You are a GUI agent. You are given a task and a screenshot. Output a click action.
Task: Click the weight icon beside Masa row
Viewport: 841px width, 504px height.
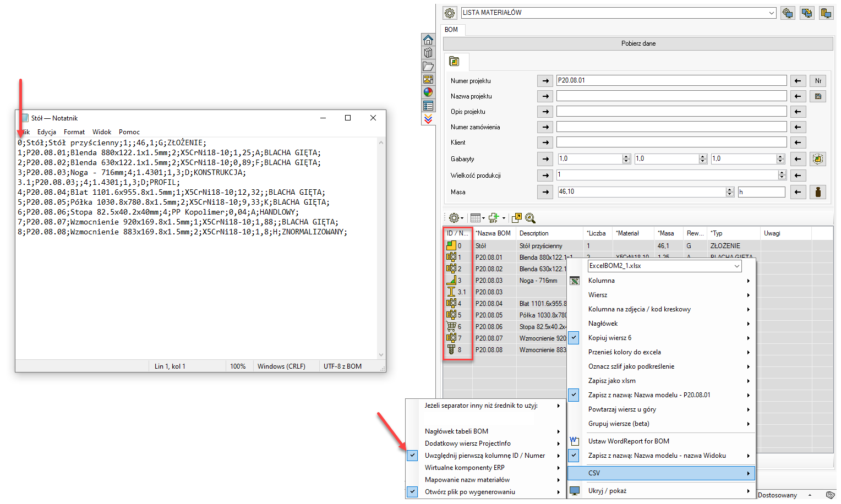(x=818, y=192)
